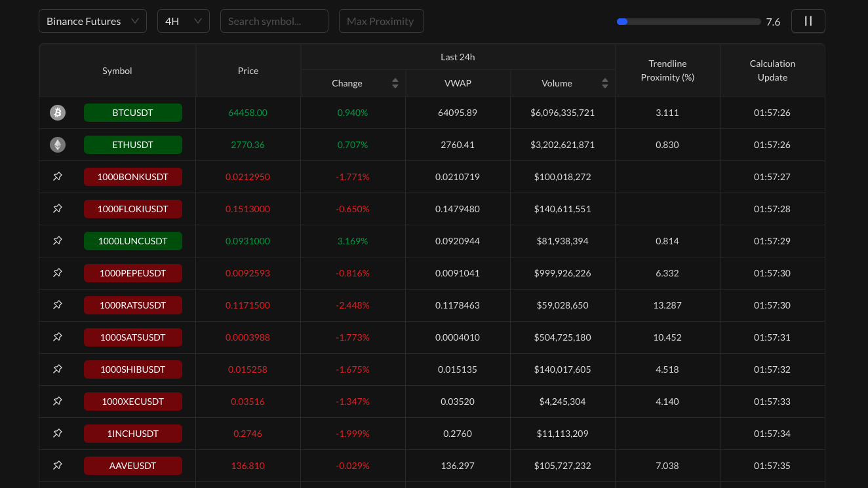Open the 1000SHIBUSDT symbol button
Image resolution: width=868 pixels, height=488 pixels.
point(133,369)
